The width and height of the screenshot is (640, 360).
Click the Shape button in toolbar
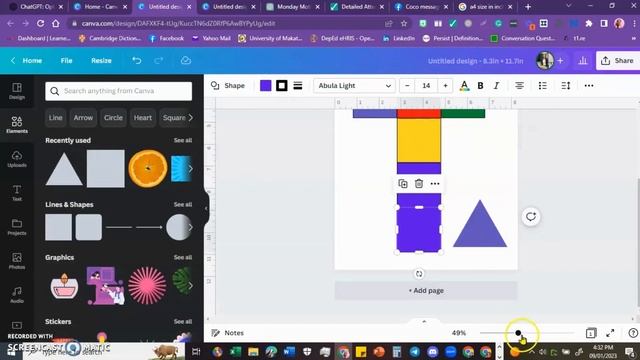click(x=228, y=86)
